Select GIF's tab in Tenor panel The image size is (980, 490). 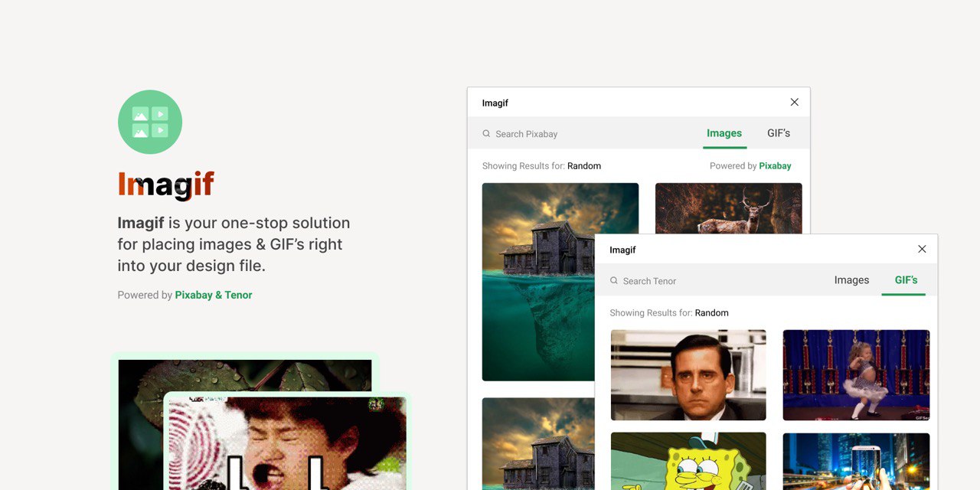tap(906, 280)
